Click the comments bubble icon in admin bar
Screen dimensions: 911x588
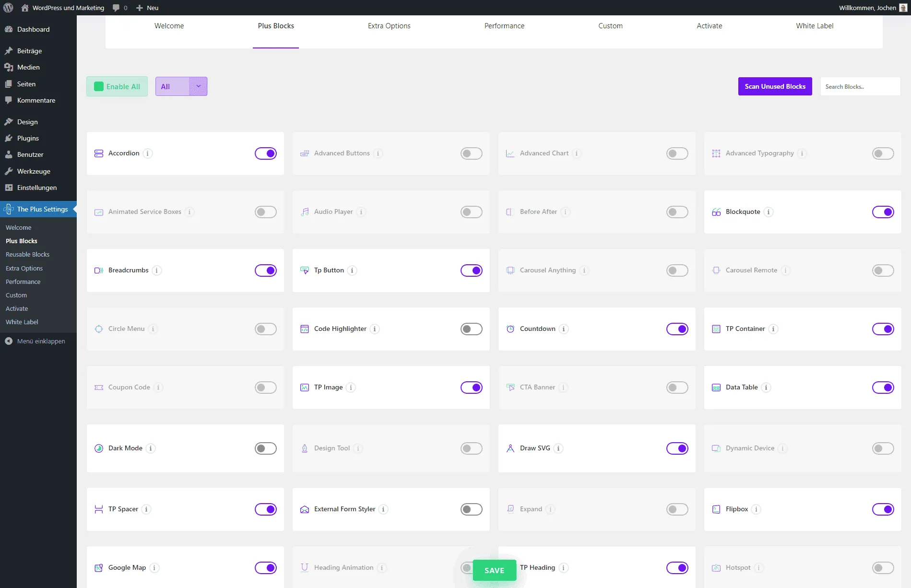point(116,8)
